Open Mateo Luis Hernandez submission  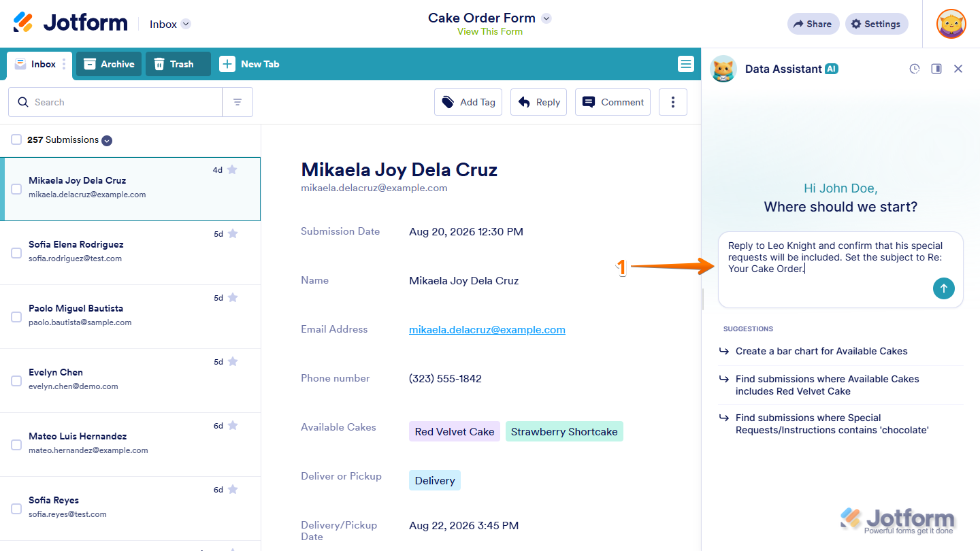coord(130,445)
